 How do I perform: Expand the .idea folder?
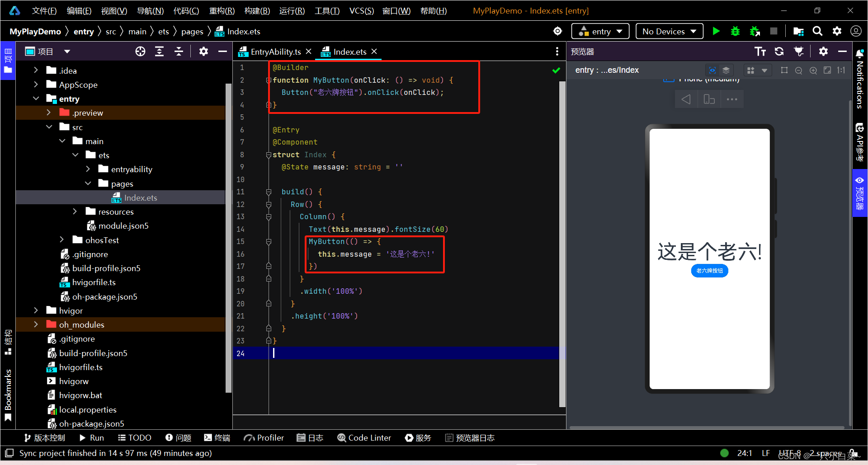[36, 70]
